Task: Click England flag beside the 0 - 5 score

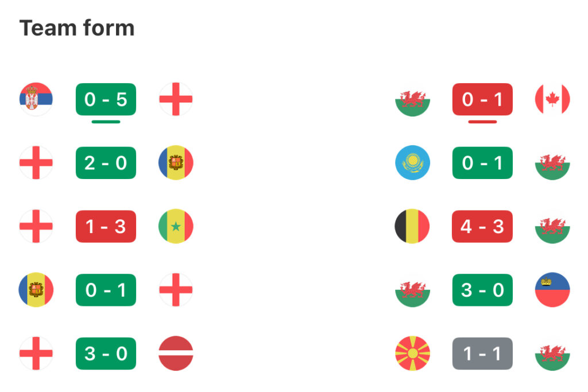Action: (176, 99)
